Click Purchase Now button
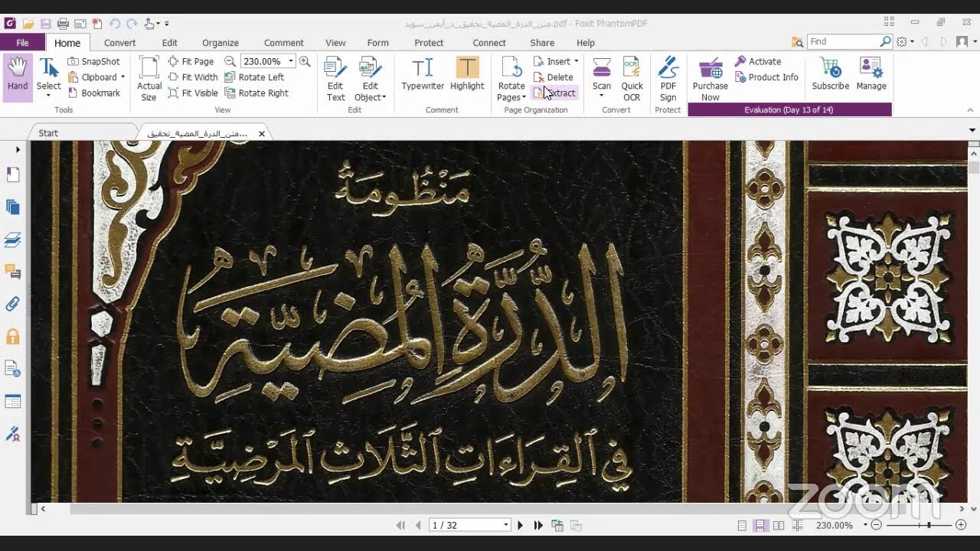Viewport: 980px width, 551px height. pos(710,79)
